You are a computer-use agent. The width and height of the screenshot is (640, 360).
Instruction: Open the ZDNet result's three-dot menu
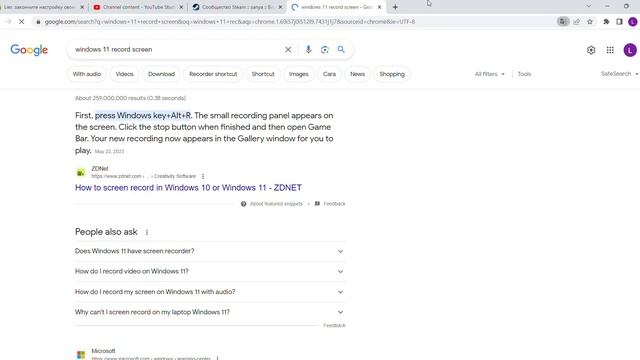click(203, 176)
